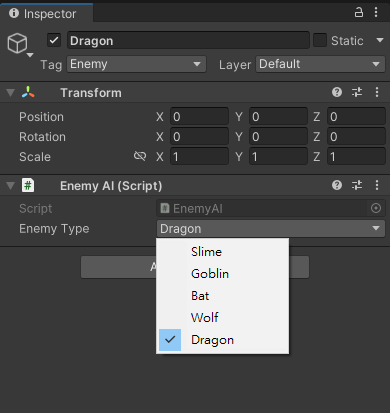This screenshot has height=413, width=390.
Task: Click the Enemy Type property label
Action: 54,229
